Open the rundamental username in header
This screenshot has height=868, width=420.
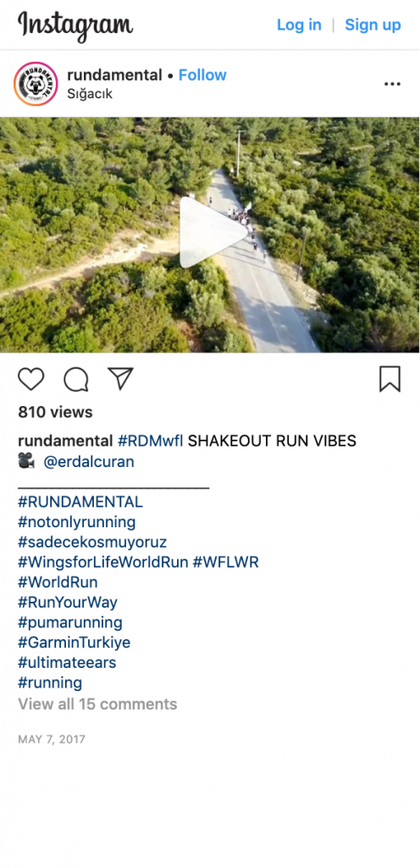pyautogui.click(x=115, y=75)
